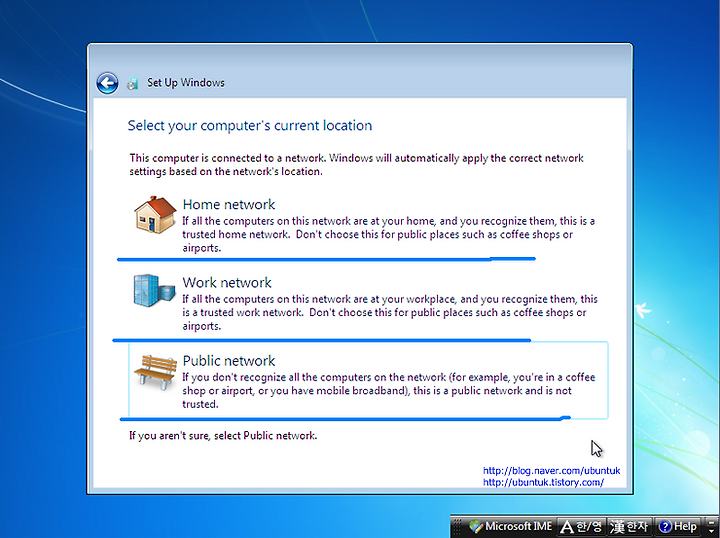Viewport: 720px width, 538px height.
Task: Go back with the blue arrow button
Action: (x=107, y=84)
